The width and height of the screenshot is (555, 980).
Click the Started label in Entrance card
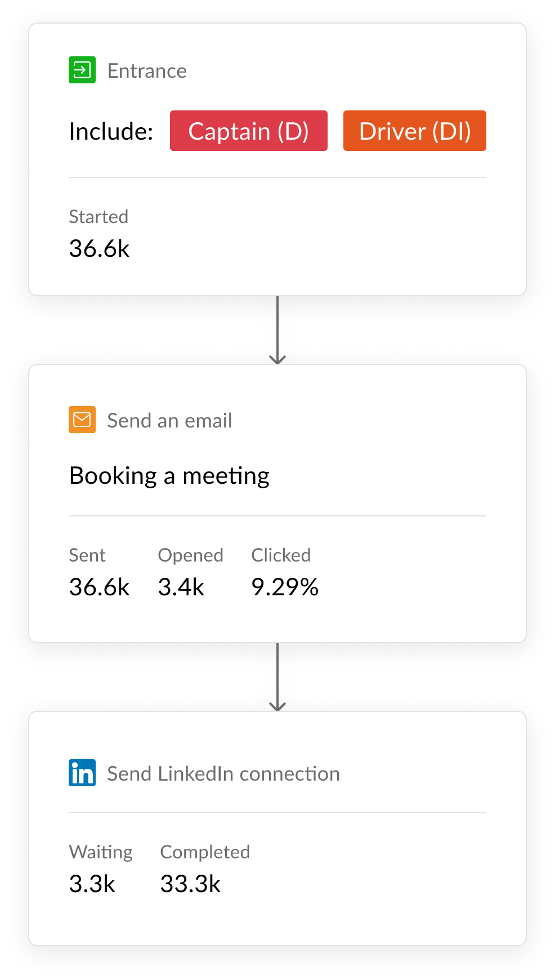[99, 217]
